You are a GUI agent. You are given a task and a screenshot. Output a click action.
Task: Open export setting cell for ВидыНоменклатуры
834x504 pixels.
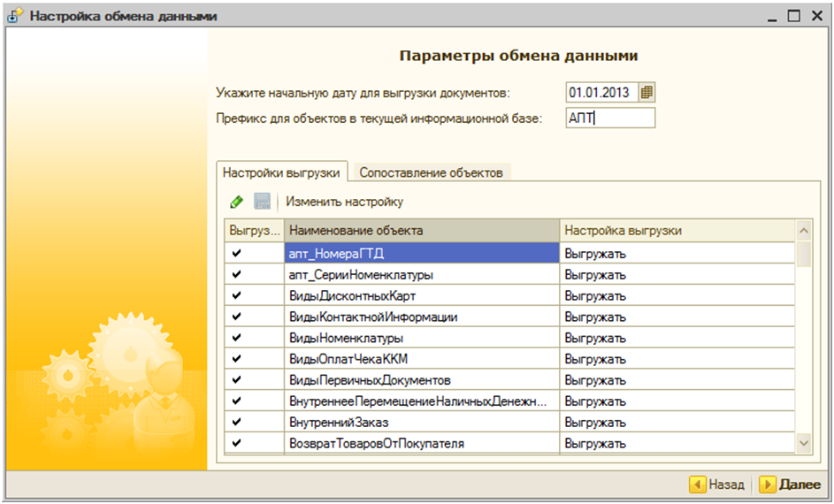click(677, 339)
